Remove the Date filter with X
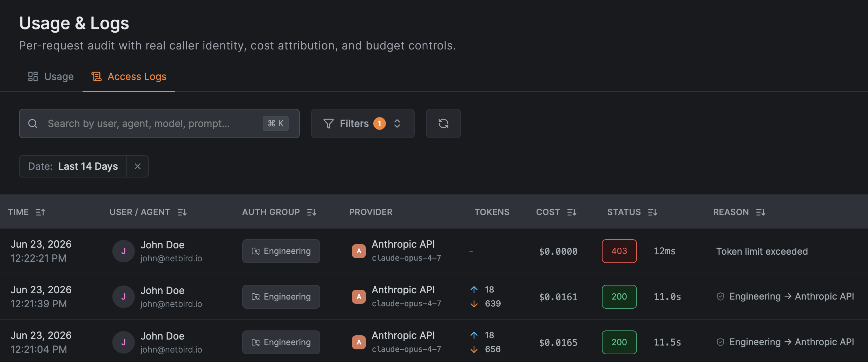This screenshot has height=362, width=868. pos(138,166)
